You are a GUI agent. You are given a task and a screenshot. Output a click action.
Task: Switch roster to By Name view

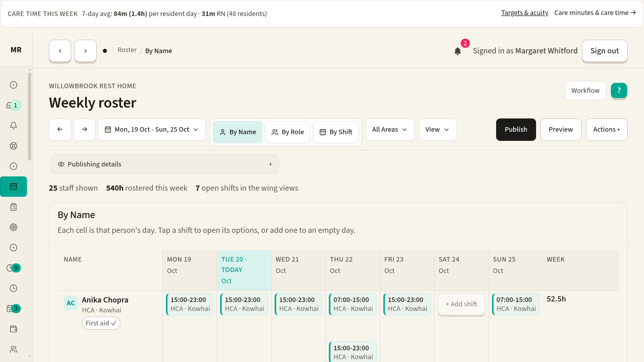pos(237,132)
